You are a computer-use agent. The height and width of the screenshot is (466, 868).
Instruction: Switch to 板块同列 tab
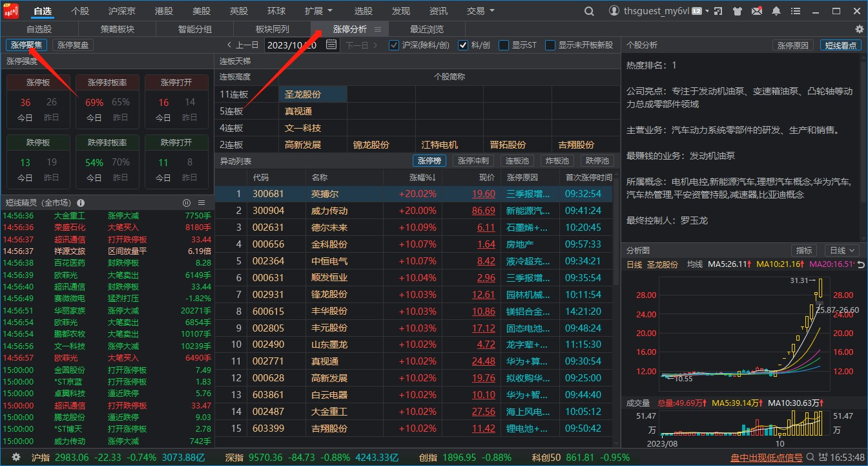tap(273, 29)
